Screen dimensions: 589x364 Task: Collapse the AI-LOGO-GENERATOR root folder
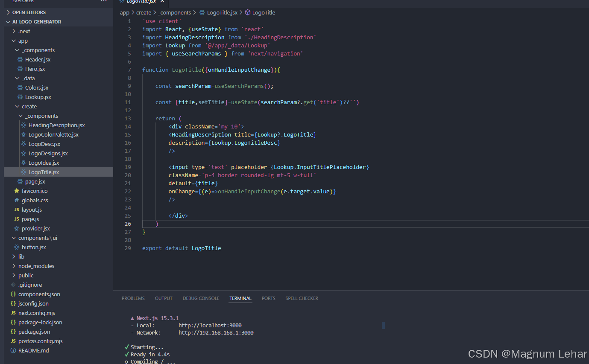point(9,22)
